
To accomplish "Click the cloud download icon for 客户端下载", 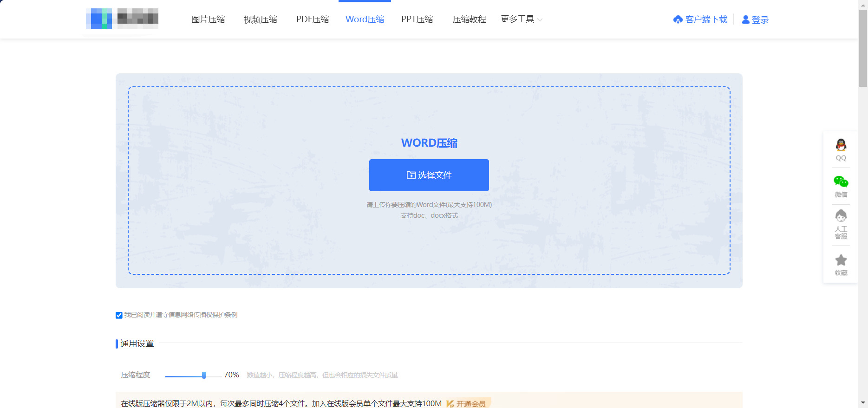I will (678, 19).
